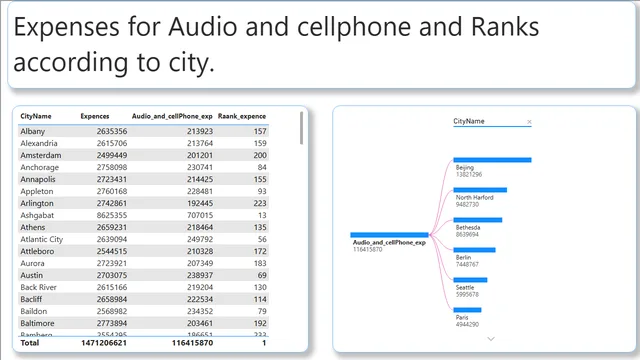640x360 pixels.
Task: Click Ashgabat's audio value 707015
Action: tap(200, 216)
